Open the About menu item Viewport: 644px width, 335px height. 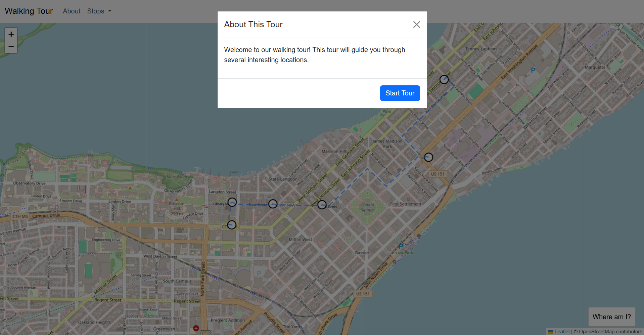click(72, 11)
